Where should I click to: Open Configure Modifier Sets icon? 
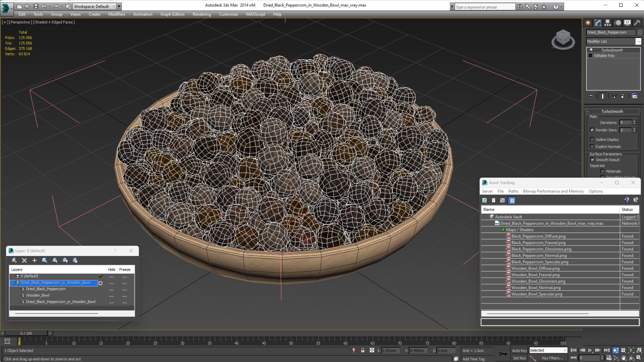click(635, 96)
